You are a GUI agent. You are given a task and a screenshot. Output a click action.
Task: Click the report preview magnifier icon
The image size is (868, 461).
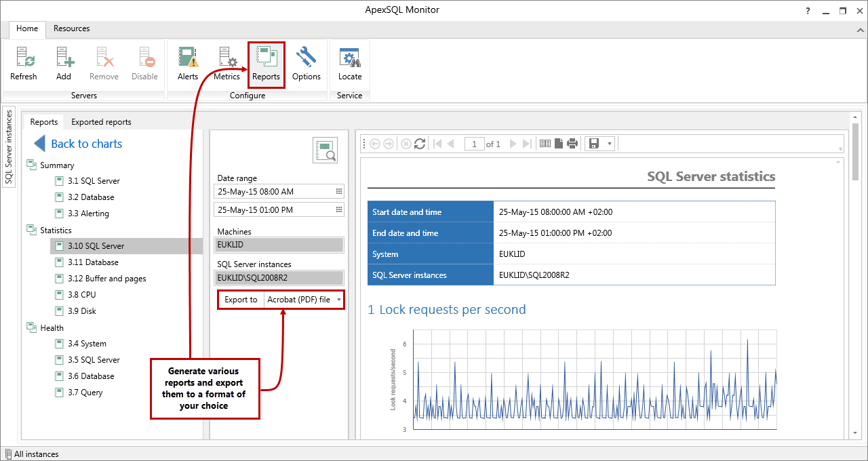coord(325,151)
